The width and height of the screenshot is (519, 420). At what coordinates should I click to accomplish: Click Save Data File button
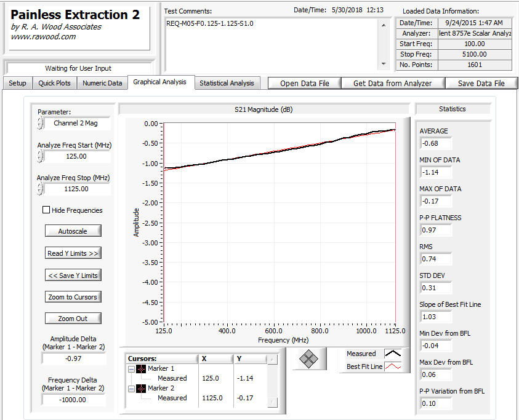[x=481, y=84]
